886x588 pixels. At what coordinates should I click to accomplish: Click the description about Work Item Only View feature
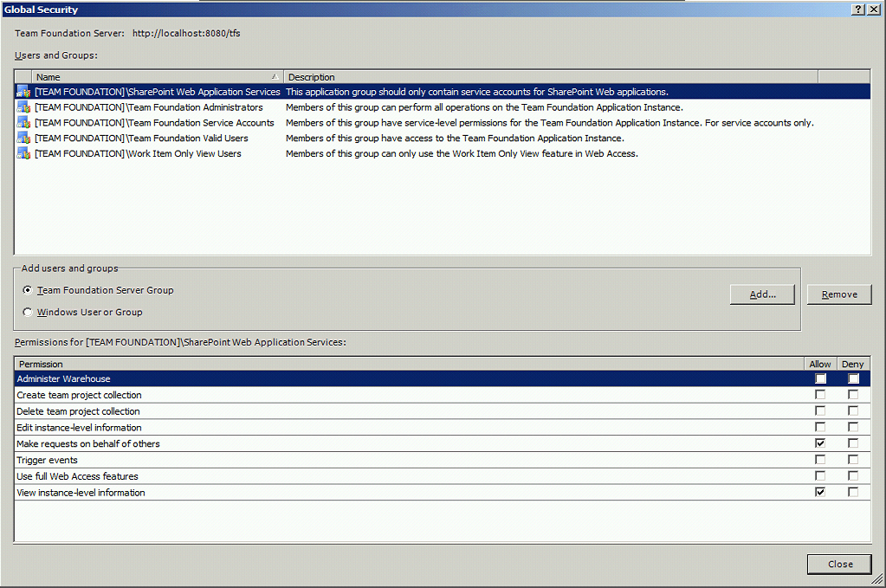point(462,153)
